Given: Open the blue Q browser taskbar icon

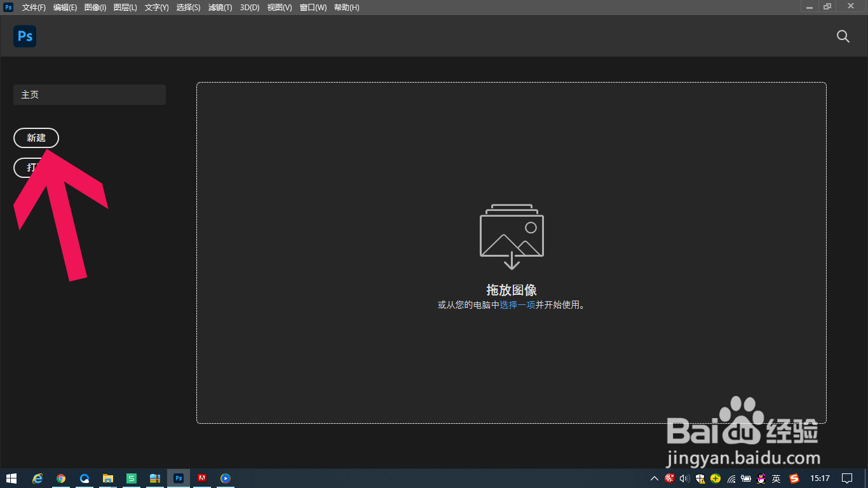Looking at the screenshot, I should pos(85,478).
